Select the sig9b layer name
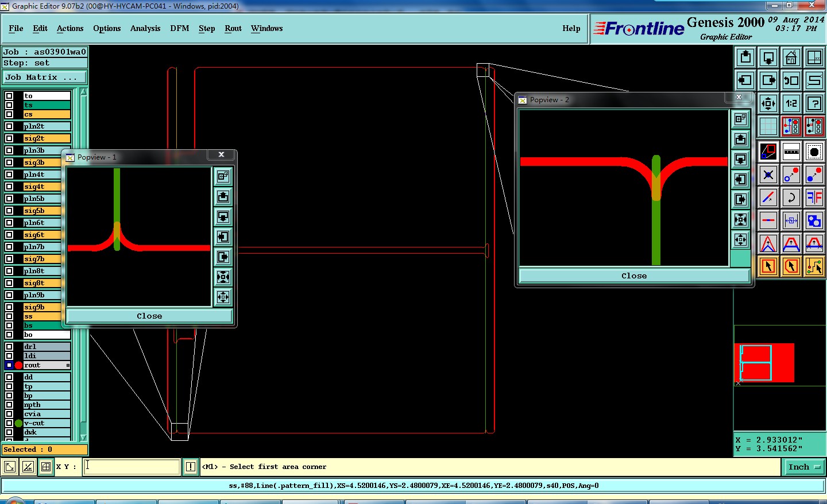 coord(47,307)
